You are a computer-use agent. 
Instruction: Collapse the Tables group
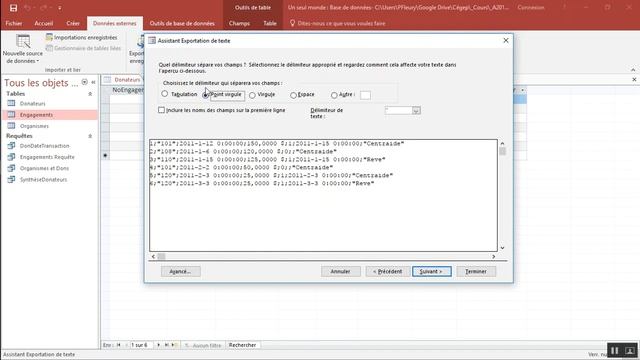click(90, 94)
